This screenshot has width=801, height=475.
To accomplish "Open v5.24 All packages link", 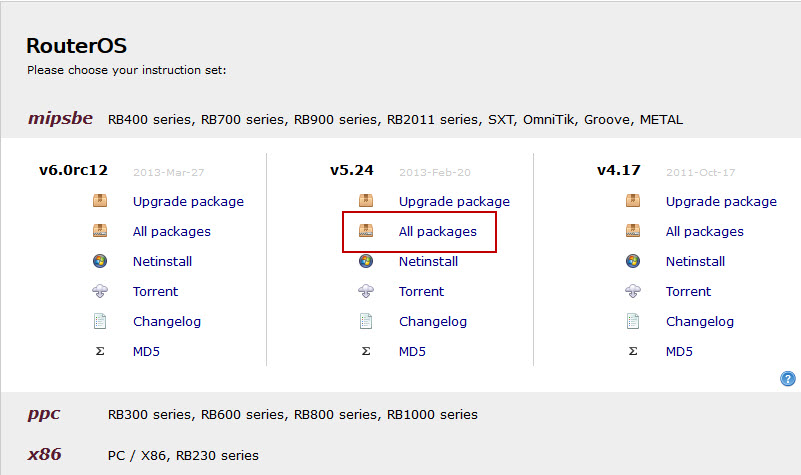I will coord(438,232).
